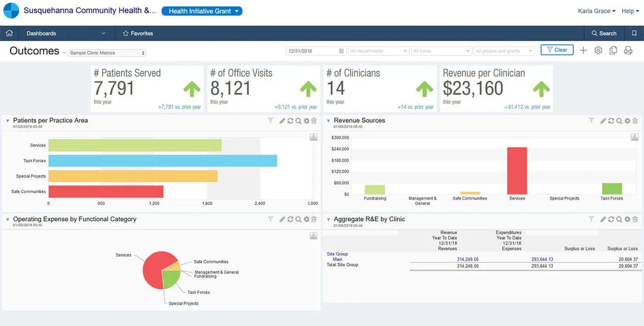The image size is (644, 326).
Task: Collapse the Aggregate R&E by Clinic panel
Action: 328,220
